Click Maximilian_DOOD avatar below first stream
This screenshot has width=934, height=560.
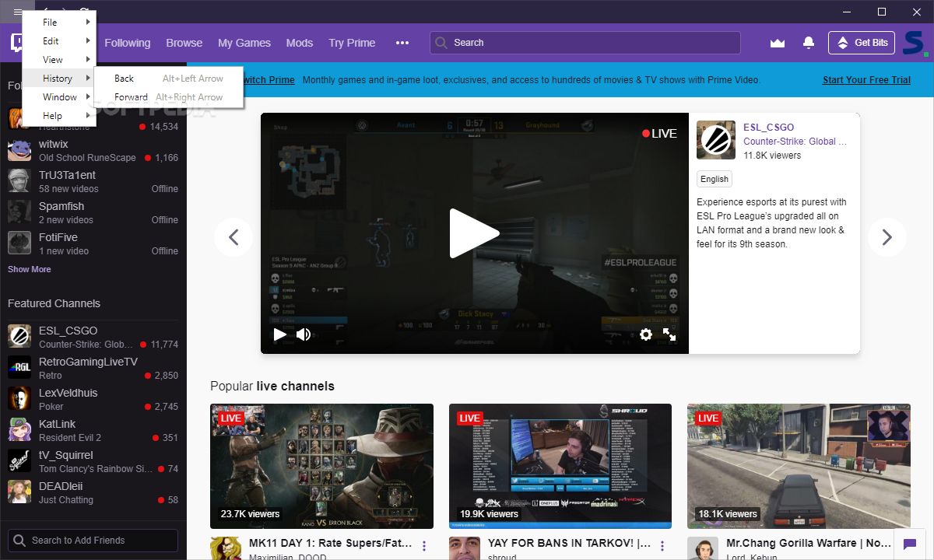[226, 548]
